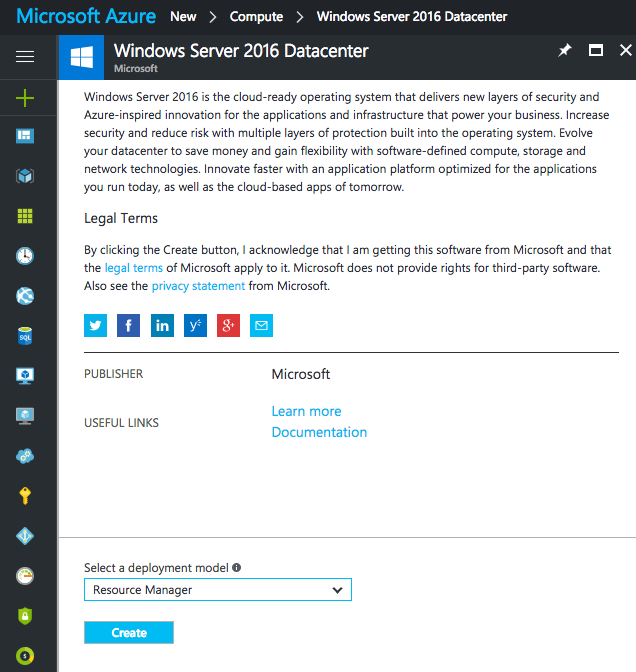Viewport: 636px width, 672px height.
Task: Click the PUBLISHER label
Action: click(x=114, y=374)
